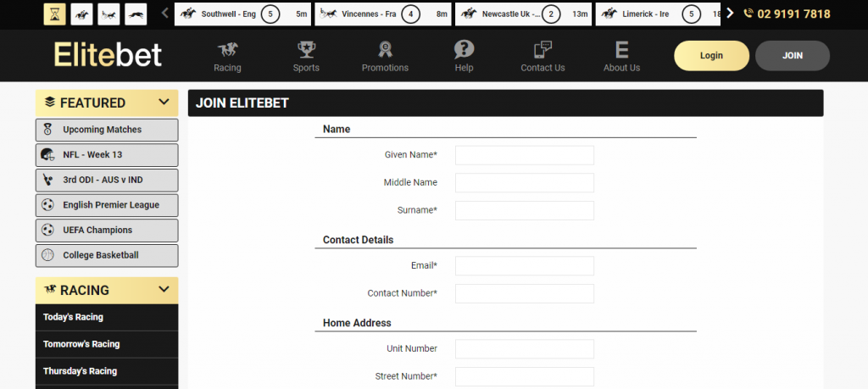Collapse the RACING section chevron
868x389 pixels.
(x=164, y=289)
